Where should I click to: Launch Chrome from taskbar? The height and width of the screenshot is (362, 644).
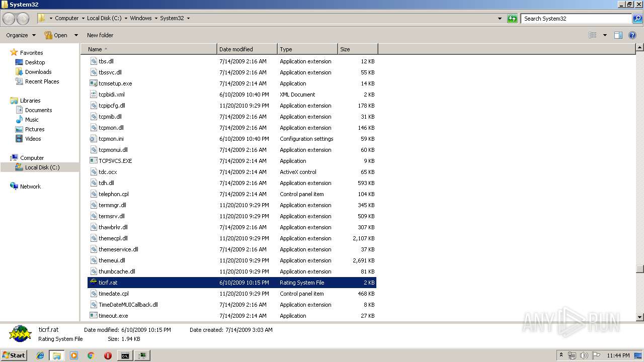(91, 355)
